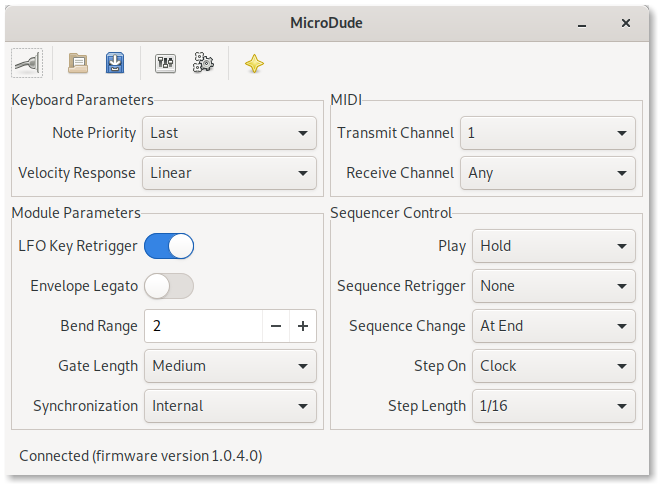
Task: Click the gears settings icon
Action: tap(203, 63)
